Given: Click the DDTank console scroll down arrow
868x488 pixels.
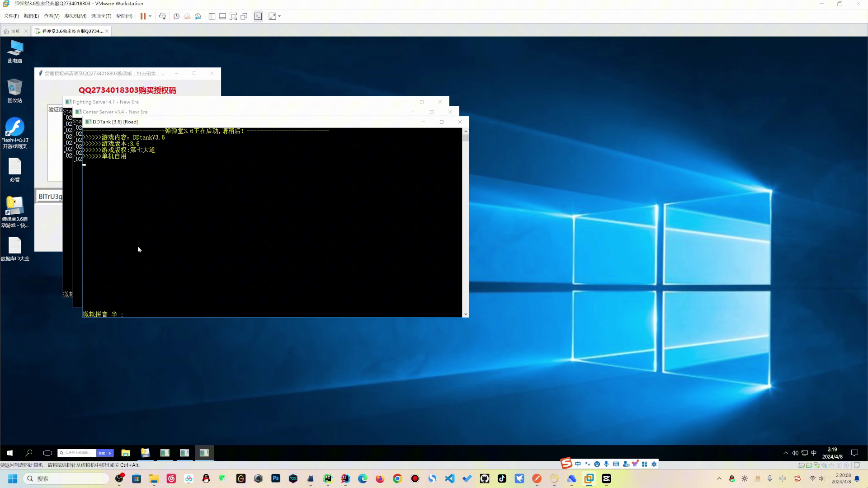Looking at the screenshot, I should click(x=466, y=314).
